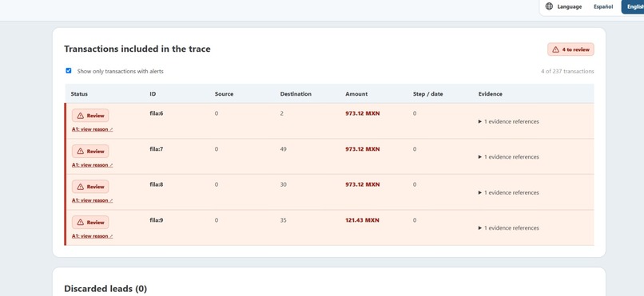Image resolution: width=644 pixels, height=296 pixels.
Task: Click the '4 to review' badge
Action: (570, 49)
